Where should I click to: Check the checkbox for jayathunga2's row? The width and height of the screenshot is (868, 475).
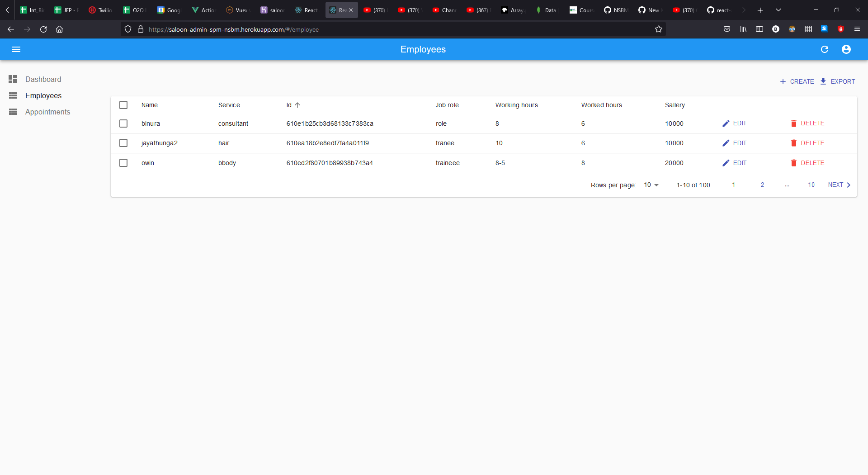[123, 143]
